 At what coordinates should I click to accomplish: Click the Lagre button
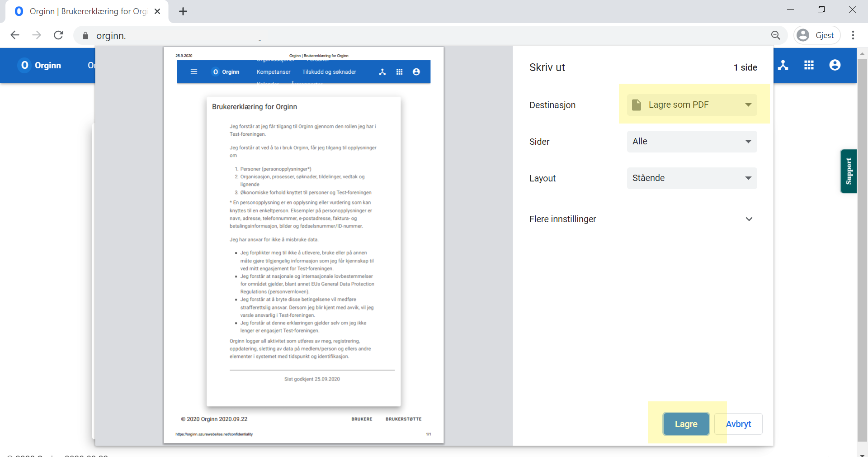tap(686, 424)
